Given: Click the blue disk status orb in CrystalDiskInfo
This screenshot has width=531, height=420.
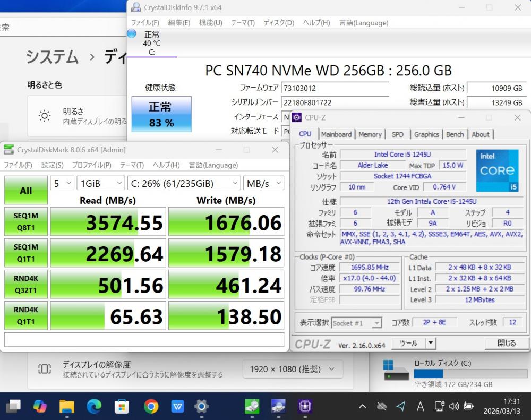Looking at the screenshot, I should point(131,33).
